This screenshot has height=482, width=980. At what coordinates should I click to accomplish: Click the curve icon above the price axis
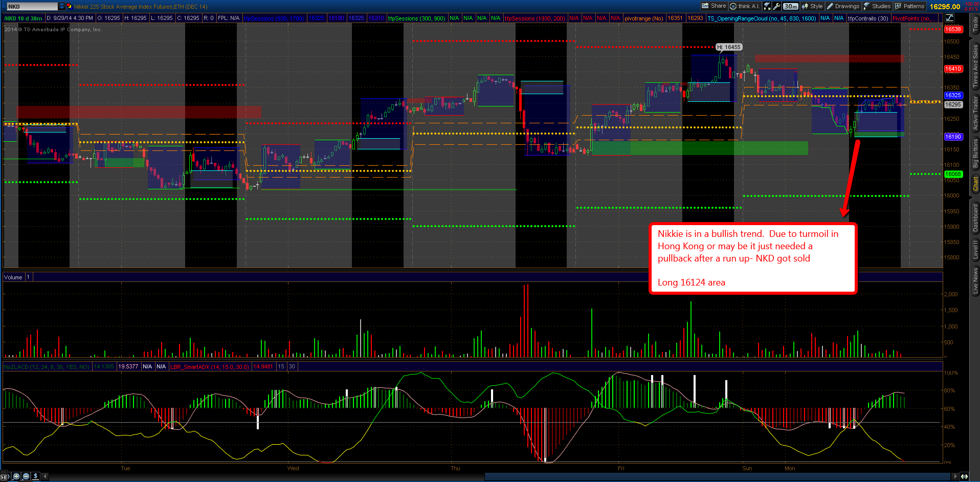(x=949, y=18)
